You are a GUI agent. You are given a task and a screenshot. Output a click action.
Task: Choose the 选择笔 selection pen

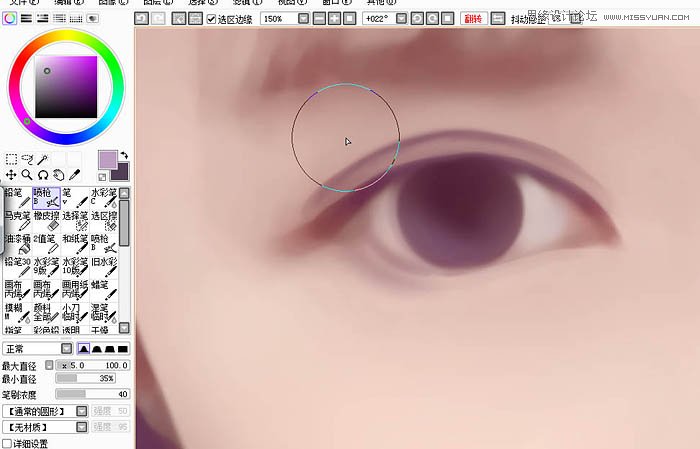pyautogui.click(x=75, y=221)
